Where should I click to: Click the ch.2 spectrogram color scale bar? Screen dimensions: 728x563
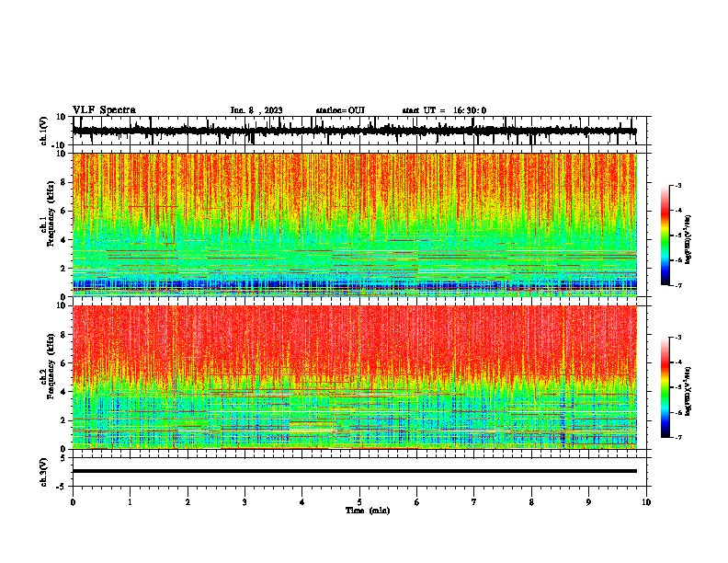[x=665, y=387]
